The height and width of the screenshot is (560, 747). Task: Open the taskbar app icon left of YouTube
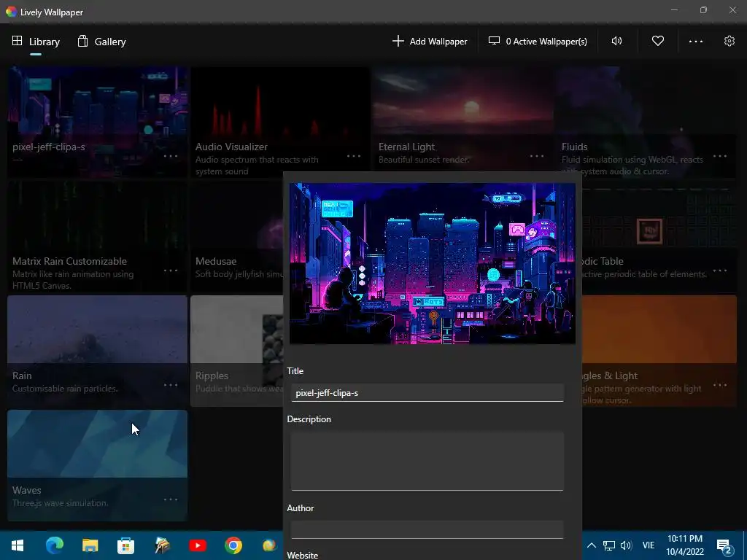tap(162, 545)
